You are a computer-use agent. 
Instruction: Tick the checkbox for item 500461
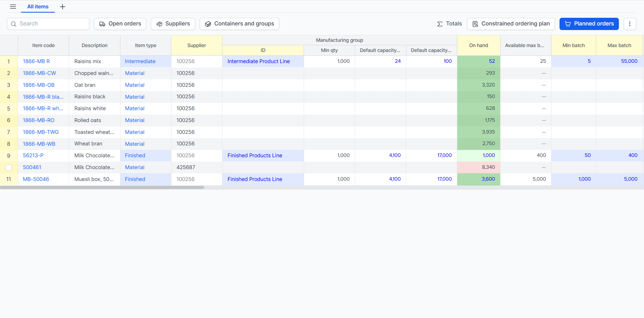point(9,168)
